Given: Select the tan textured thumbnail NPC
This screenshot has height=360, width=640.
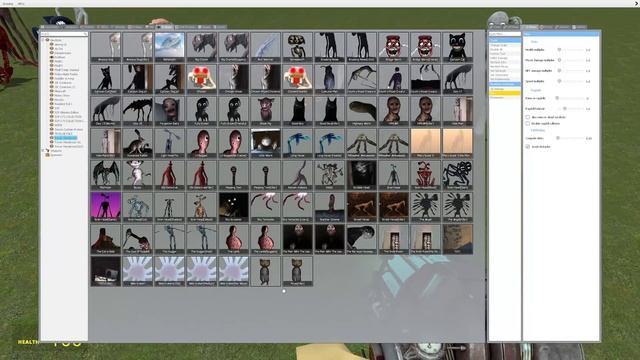Looking at the screenshot, I should (x=458, y=239).
